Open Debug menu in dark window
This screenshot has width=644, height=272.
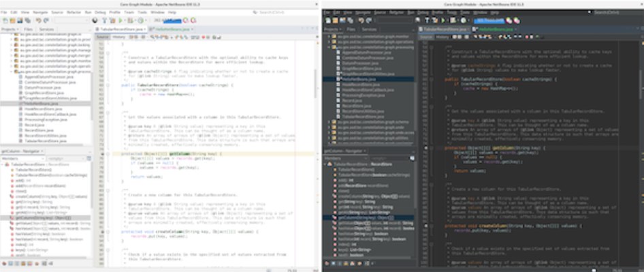click(423, 13)
